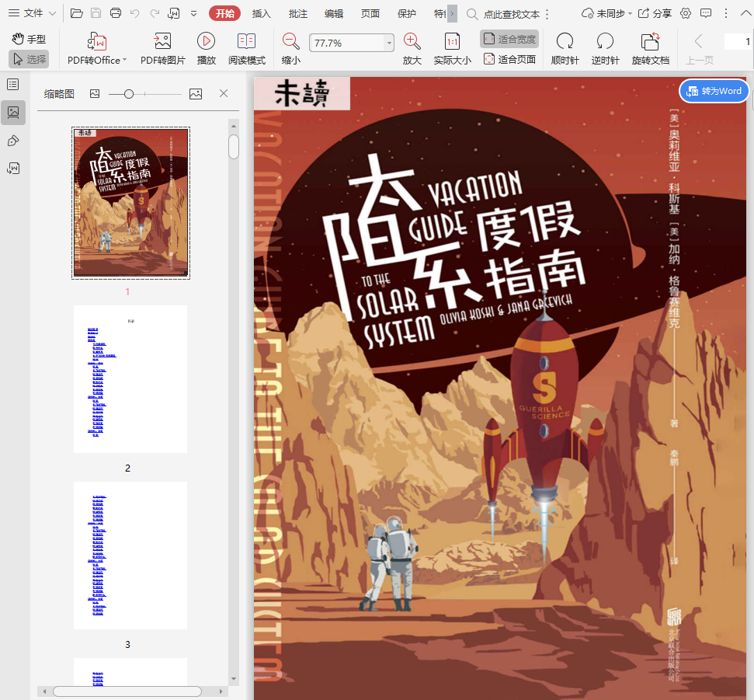Open the bookmarks outline sidebar icon

click(x=13, y=84)
